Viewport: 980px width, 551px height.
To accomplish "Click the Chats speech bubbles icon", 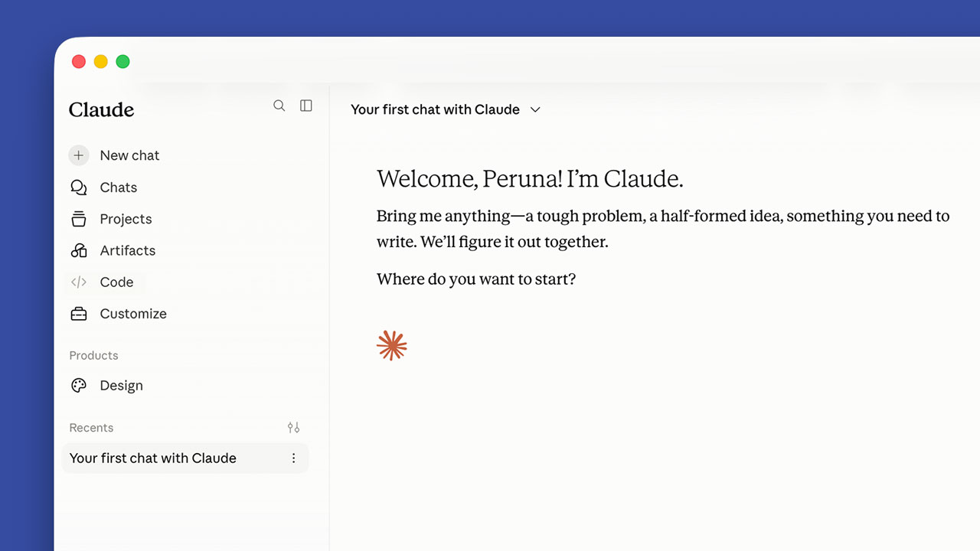I will [79, 187].
